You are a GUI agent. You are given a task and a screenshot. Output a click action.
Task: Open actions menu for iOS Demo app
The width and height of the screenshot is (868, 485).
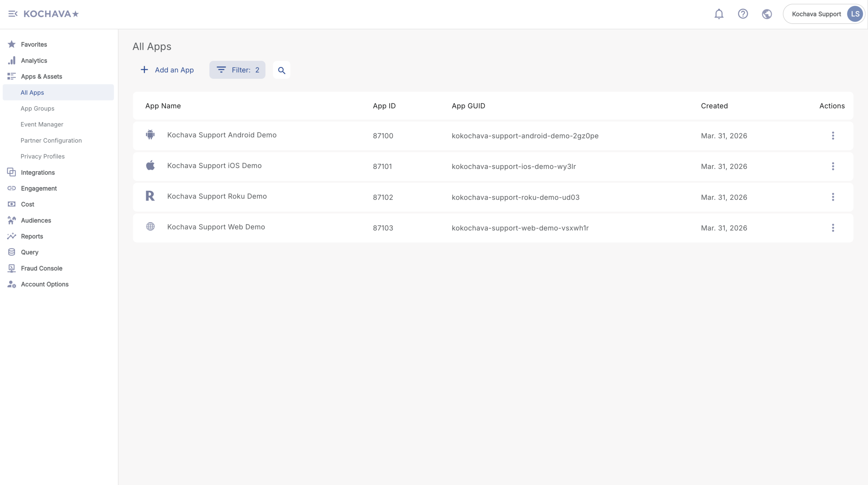(833, 166)
